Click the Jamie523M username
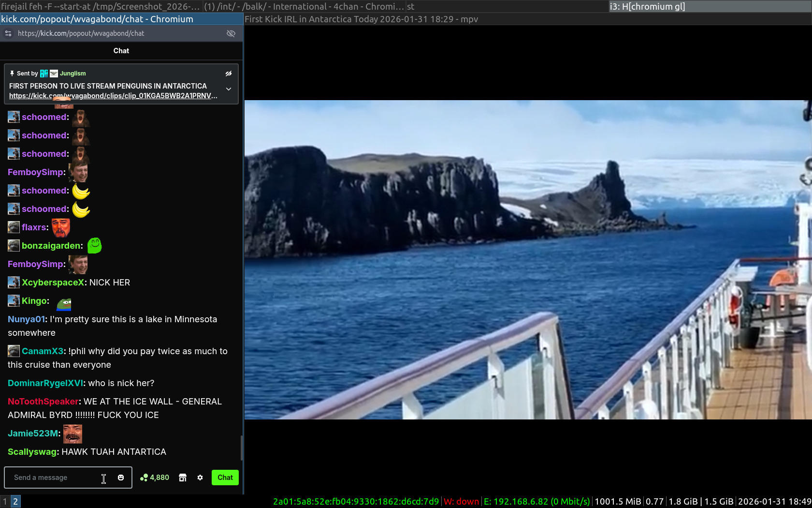 tap(33, 433)
